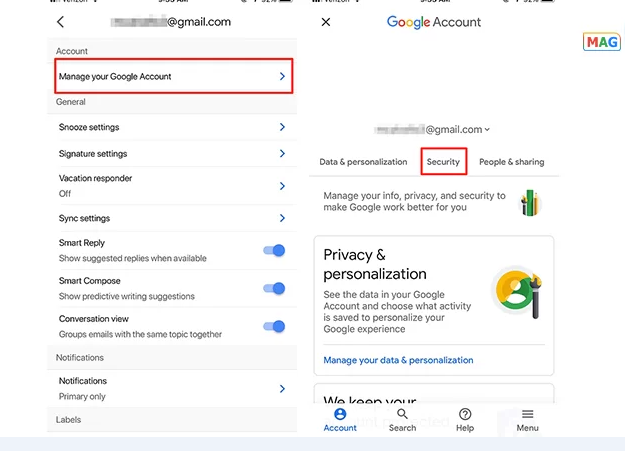This screenshot has width=625, height=451.
Task: Click the Privacy & personalization illustration
Action: (x=517, y=292)
